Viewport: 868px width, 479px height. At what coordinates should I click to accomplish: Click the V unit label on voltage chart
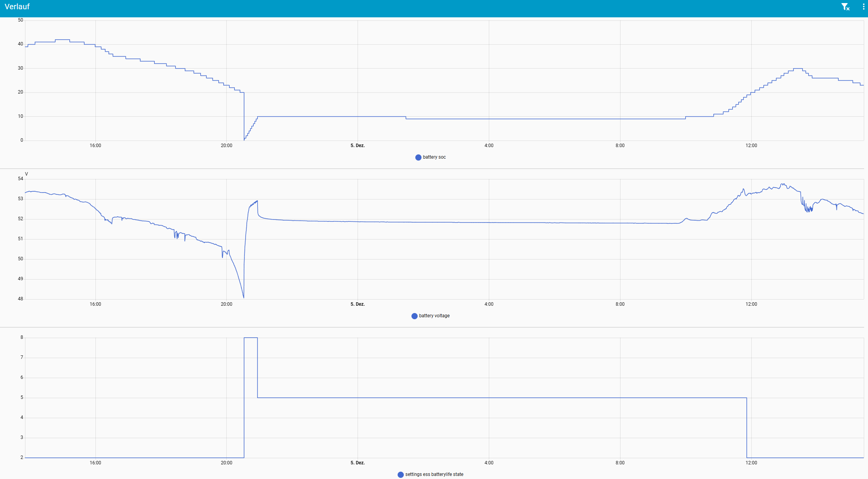point(27,174)
